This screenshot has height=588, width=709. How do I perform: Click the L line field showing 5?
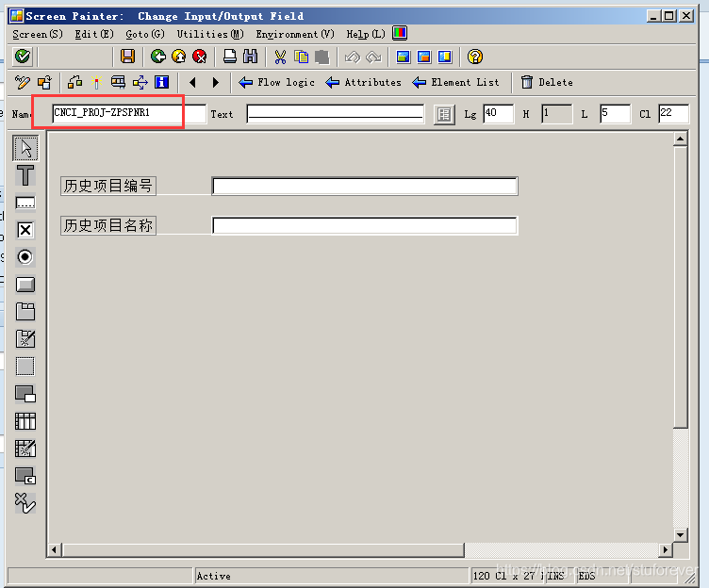(615, 113)
